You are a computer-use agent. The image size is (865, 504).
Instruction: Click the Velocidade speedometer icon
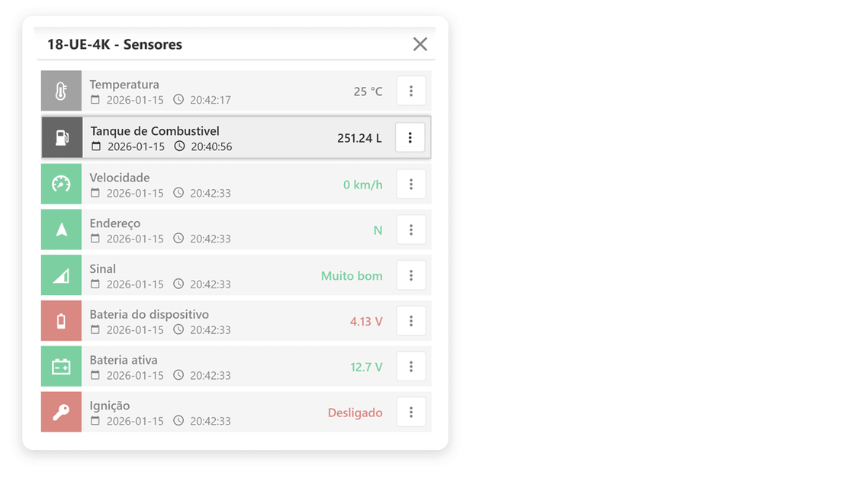click(61, 184)
